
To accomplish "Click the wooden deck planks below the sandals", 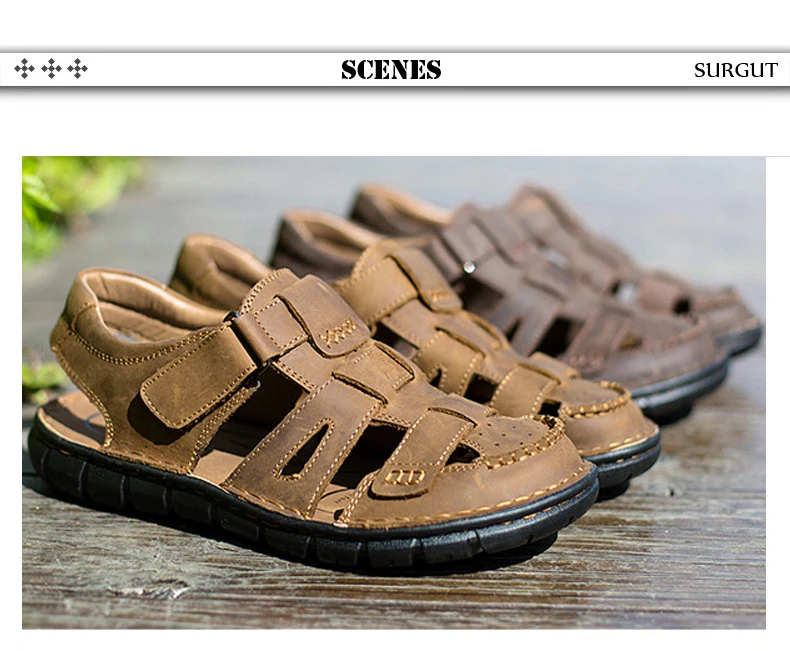I will tap(393, 595).
